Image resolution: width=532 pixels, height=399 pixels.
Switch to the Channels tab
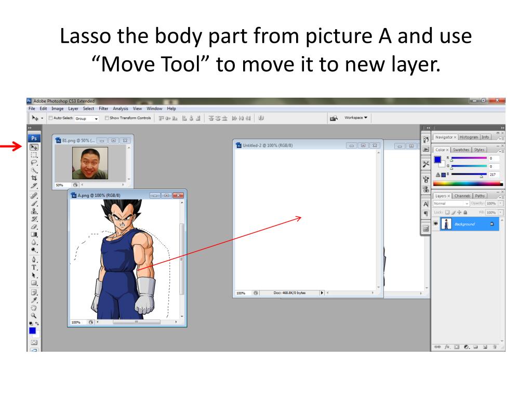462,196
